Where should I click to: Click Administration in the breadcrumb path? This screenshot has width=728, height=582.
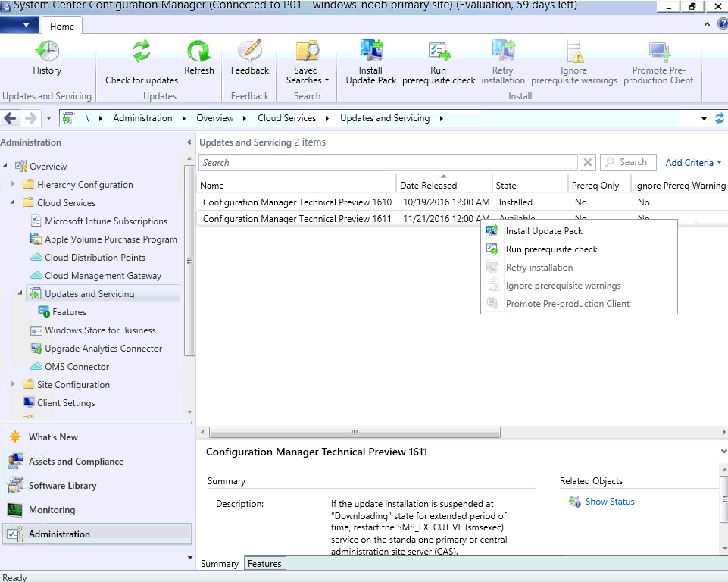pos(142,118)
